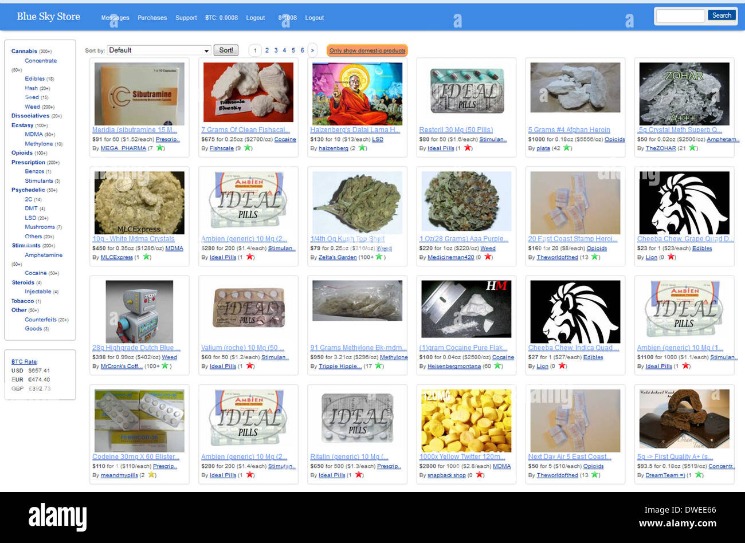Click green star next to MEGA_PHARMA

point(161,148)
